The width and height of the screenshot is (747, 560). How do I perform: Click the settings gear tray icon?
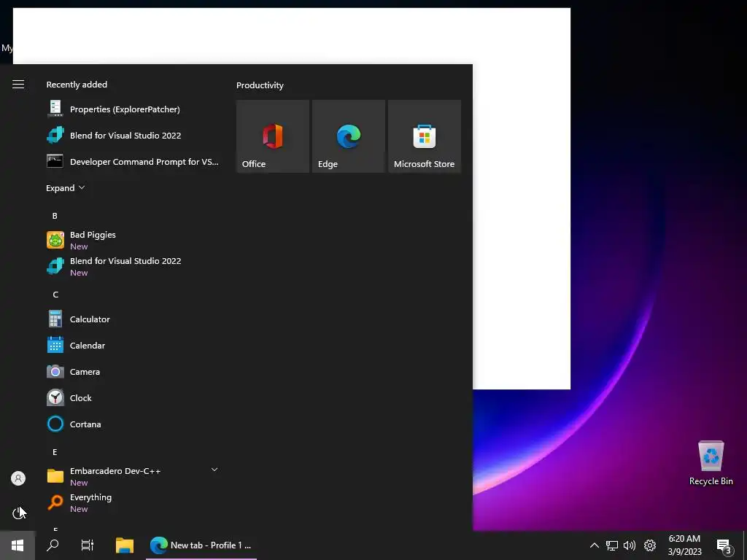point(650,545)
